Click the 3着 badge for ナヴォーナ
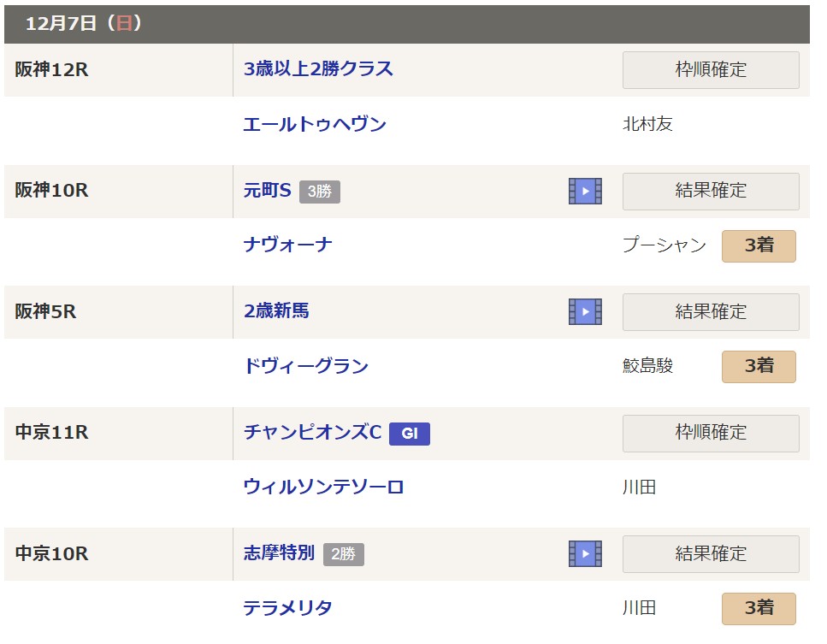Image resolution: width=827 pixels, height=644 pixels. pos(759,245)
